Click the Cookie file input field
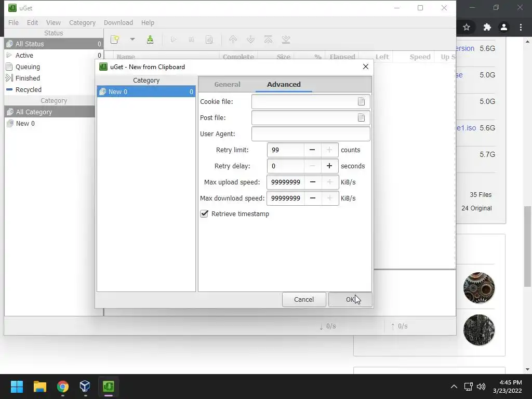 [311, 101]
